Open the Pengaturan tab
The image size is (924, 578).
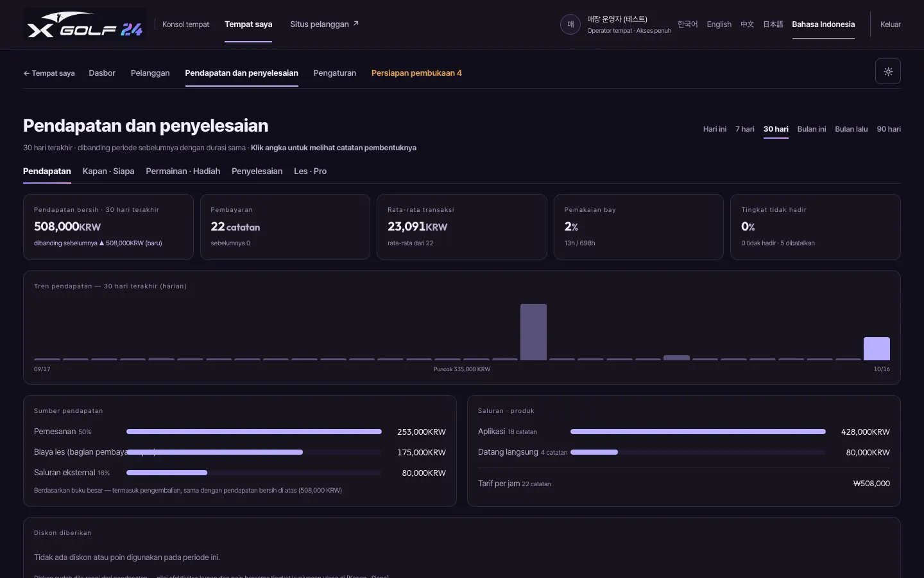click(x=334, y=73)
